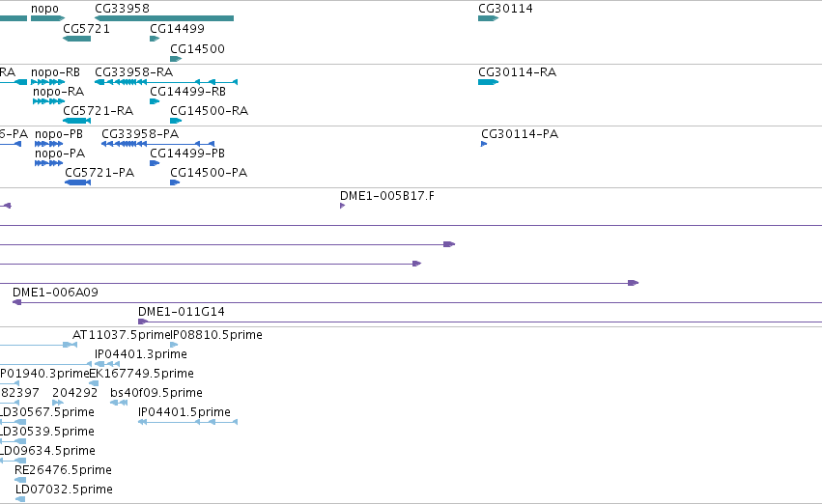Image resolution: width=822 pixels, height=504 pixels.
Task: Select the CG14499-RB transcript label
Action: 187,91
